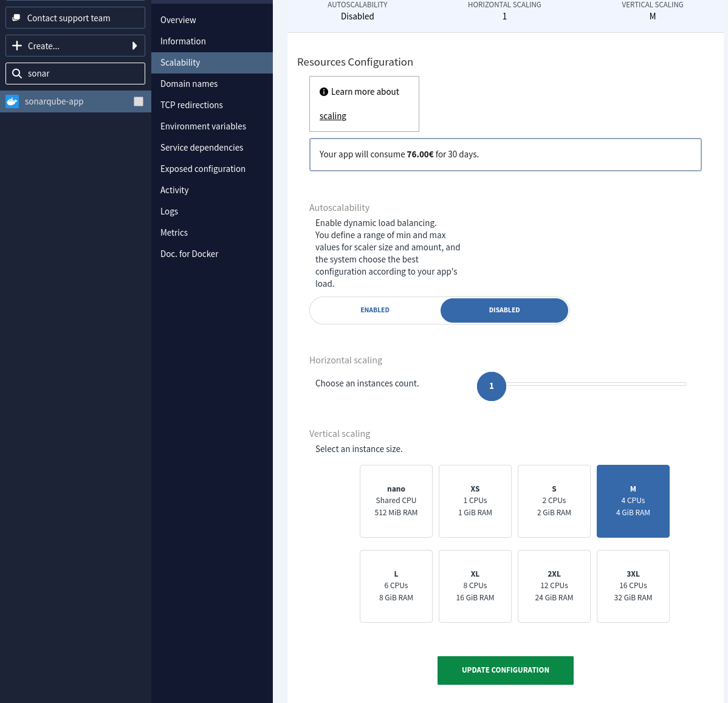Open Domain names settings

(x=189, y=83)
